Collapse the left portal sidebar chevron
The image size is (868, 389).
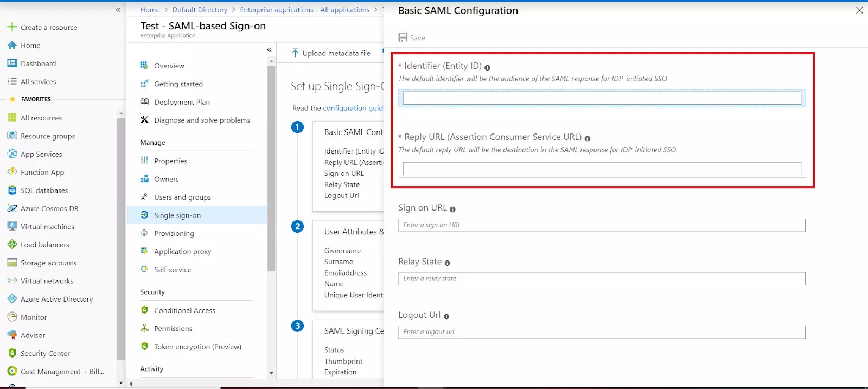[118, 10]
